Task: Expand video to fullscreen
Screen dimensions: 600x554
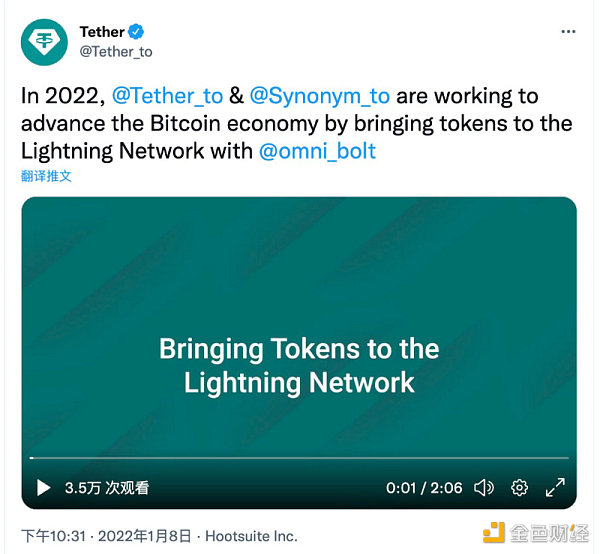Action: (x=555, y=488)
